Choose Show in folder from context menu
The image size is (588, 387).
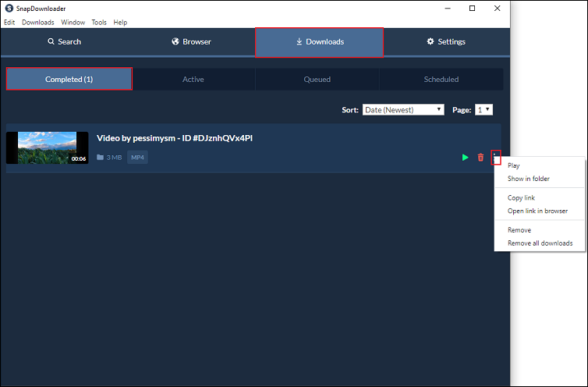540,179
